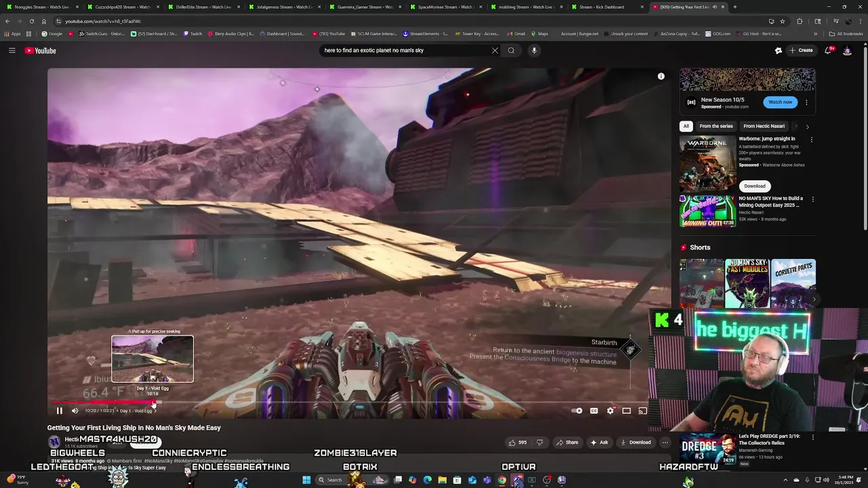Open options for the DREDGE video
The width and height of the screenshot is (868, 488).
pos(813,437)
